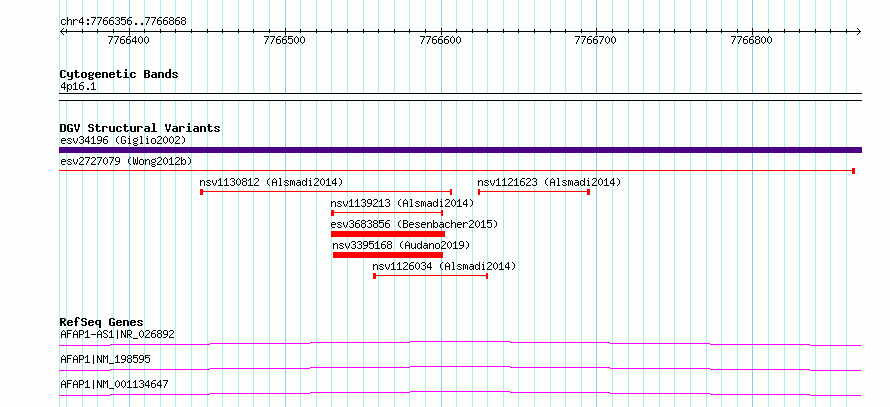Select the AFAP1-AS1 magenta gene line
Image resolution: width=890 pixels, height=407 pixels.
coord(460,343)
